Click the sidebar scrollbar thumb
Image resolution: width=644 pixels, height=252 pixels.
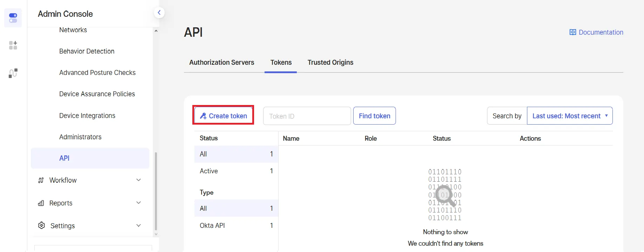(156, 191)
